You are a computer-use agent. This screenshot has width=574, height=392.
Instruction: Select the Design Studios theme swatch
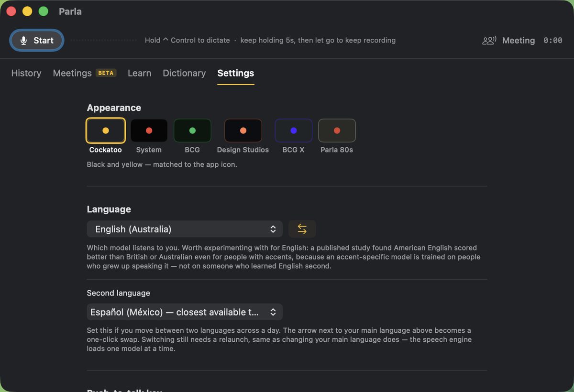click(x=243, y=131)
